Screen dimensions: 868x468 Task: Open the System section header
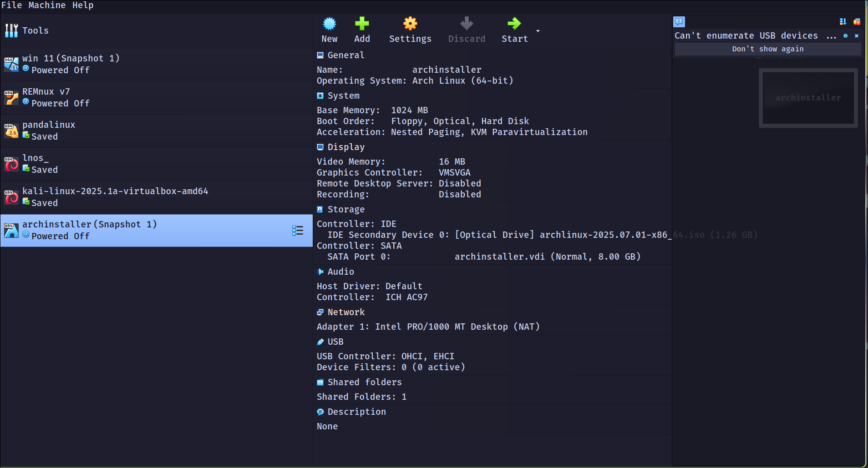tap(344, 96)
